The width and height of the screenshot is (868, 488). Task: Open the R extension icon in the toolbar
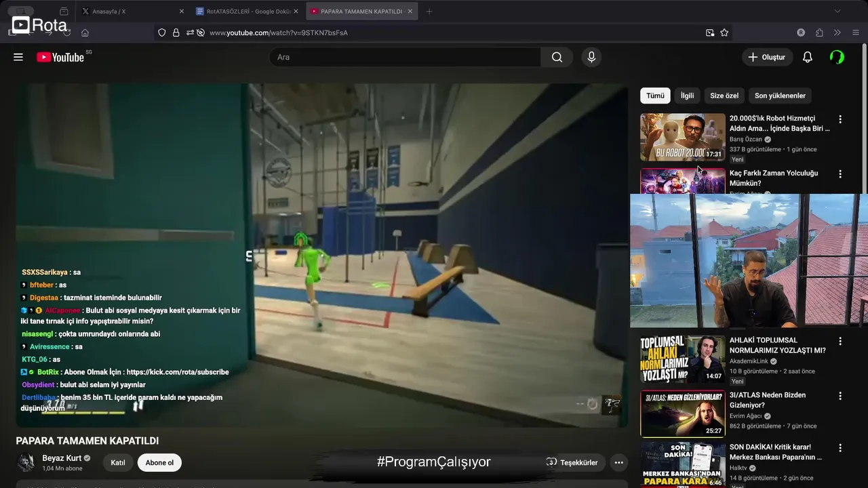click(801, 33)
